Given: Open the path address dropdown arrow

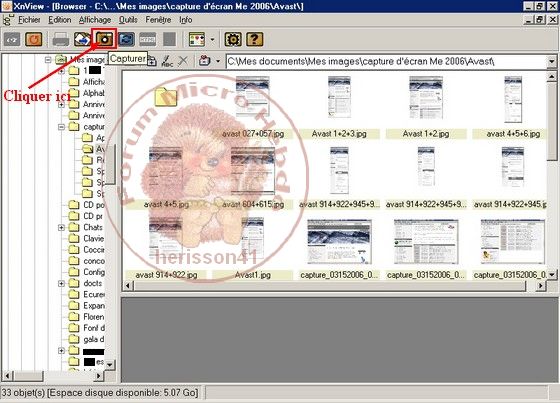Looking at the screenshot, I should point(552,61).
